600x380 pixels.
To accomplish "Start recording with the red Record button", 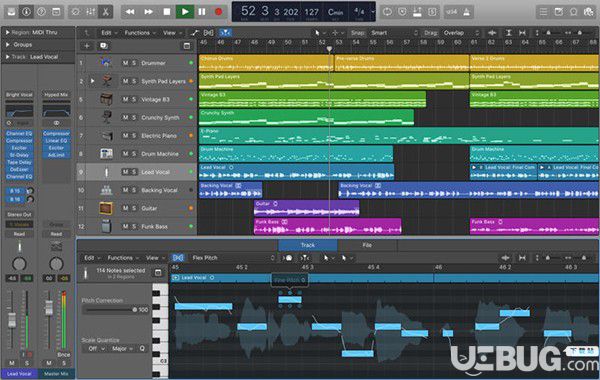I will click(x=218, y=12).
